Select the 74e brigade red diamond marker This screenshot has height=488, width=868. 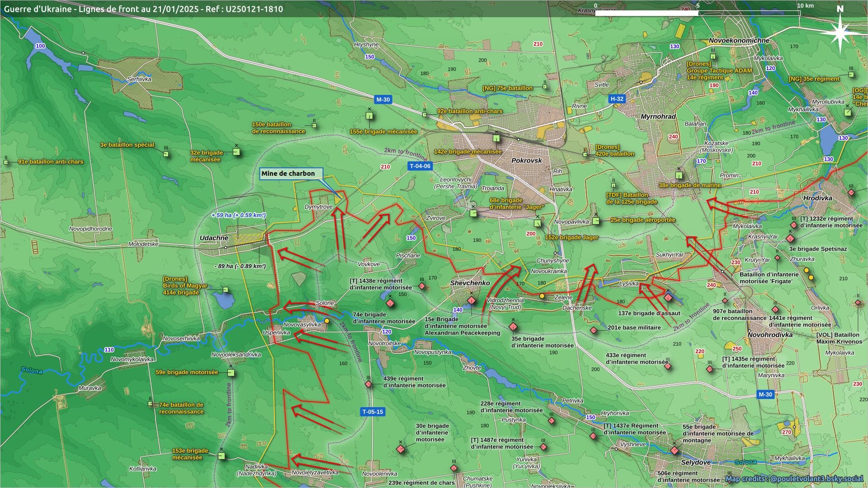(x=390, y=303)
